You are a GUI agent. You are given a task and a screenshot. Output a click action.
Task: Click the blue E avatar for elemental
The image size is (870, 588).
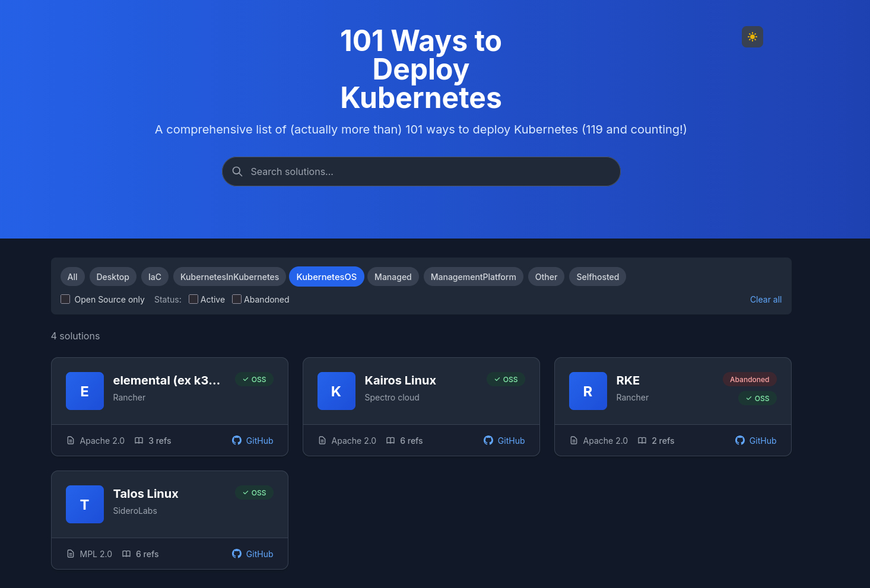click(x=85, y=391)
